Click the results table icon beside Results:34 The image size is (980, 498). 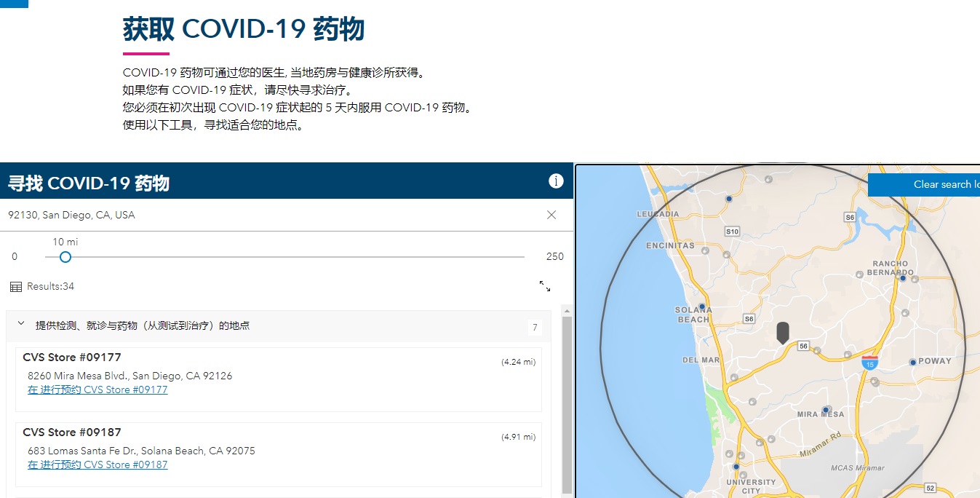pos(15,286)
